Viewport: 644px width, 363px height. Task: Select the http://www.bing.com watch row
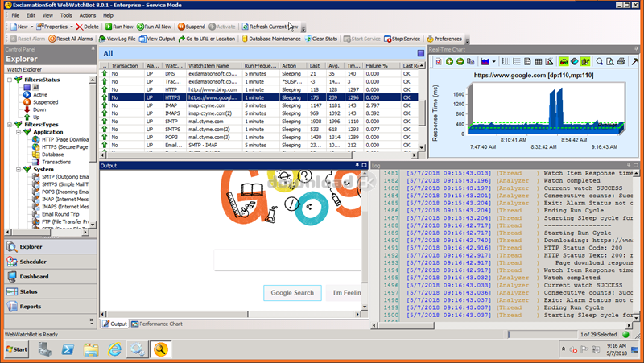tap(259, 89)
